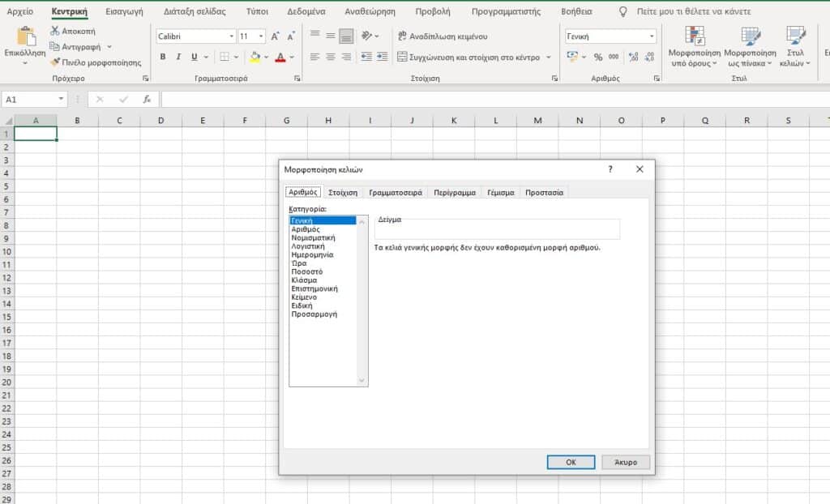Align text left in ribbon

[314, 57]
